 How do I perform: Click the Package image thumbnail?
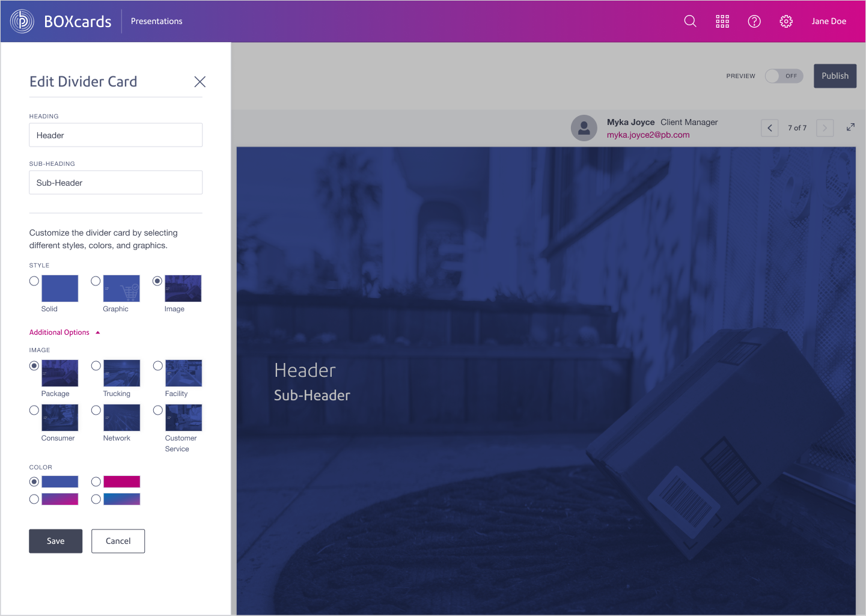click(59, 373)
